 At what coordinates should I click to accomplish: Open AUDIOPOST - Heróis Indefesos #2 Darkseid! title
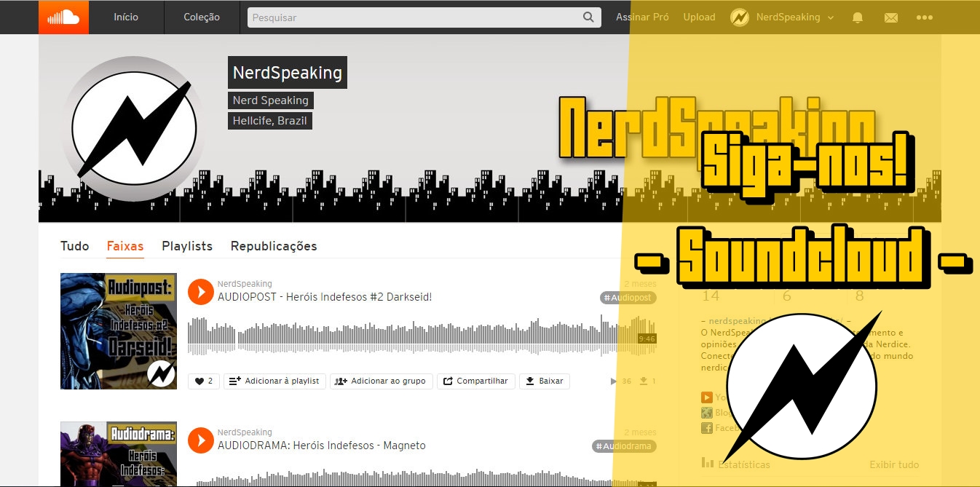click(325, 297)
